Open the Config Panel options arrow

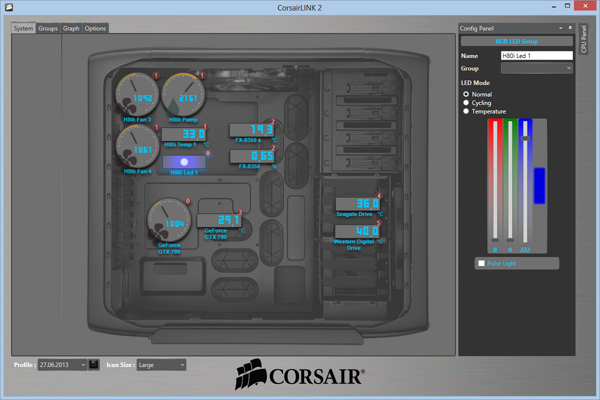(561, 28)
